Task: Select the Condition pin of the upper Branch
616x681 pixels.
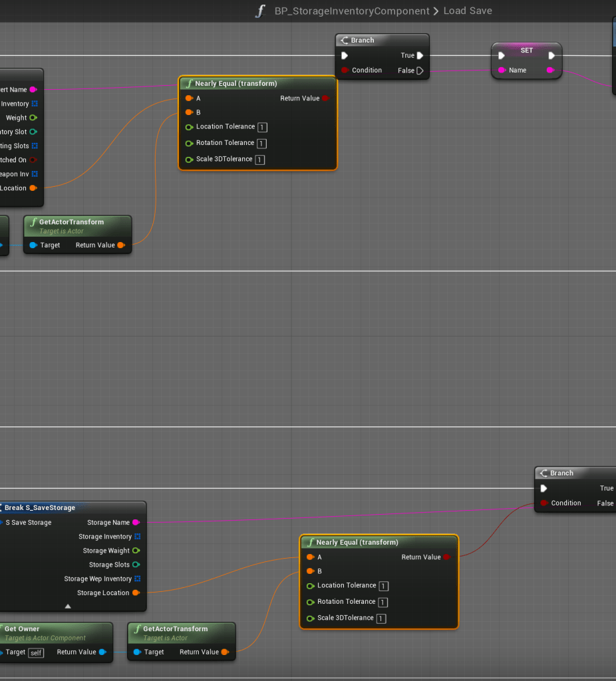Action: 345,70
